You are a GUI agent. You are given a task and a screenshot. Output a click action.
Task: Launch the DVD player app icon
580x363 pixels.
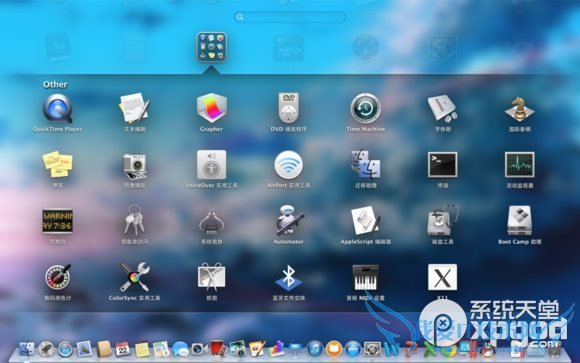288,108
